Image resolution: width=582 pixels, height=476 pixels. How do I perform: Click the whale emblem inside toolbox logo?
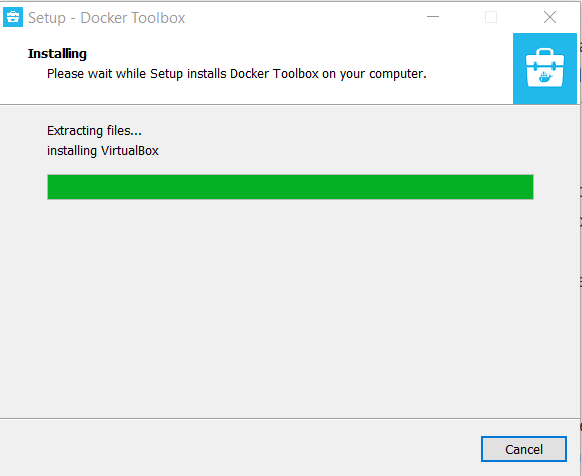[545, 77]
